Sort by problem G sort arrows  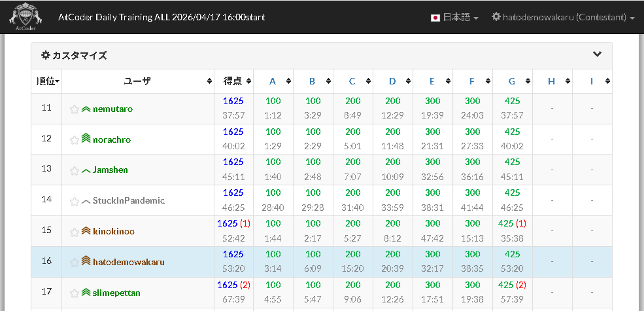pyautogui.click(x=528, y=81)
